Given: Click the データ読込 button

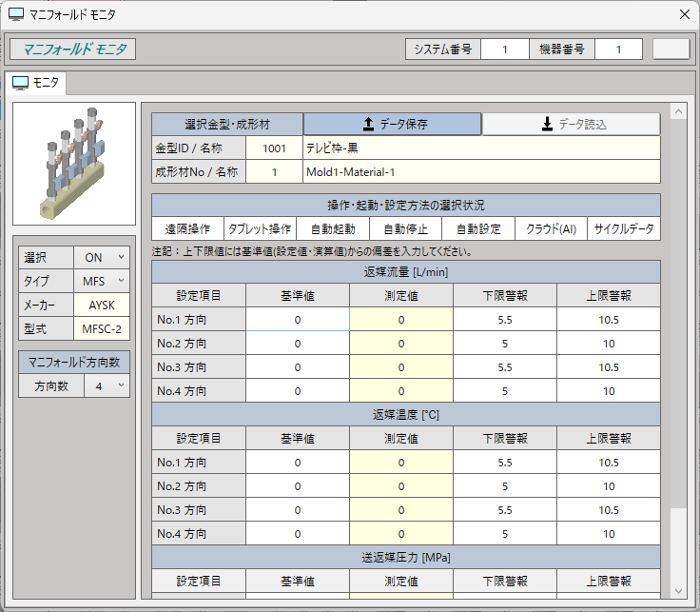Looking at the screenshot, I should tap(571, 124).
